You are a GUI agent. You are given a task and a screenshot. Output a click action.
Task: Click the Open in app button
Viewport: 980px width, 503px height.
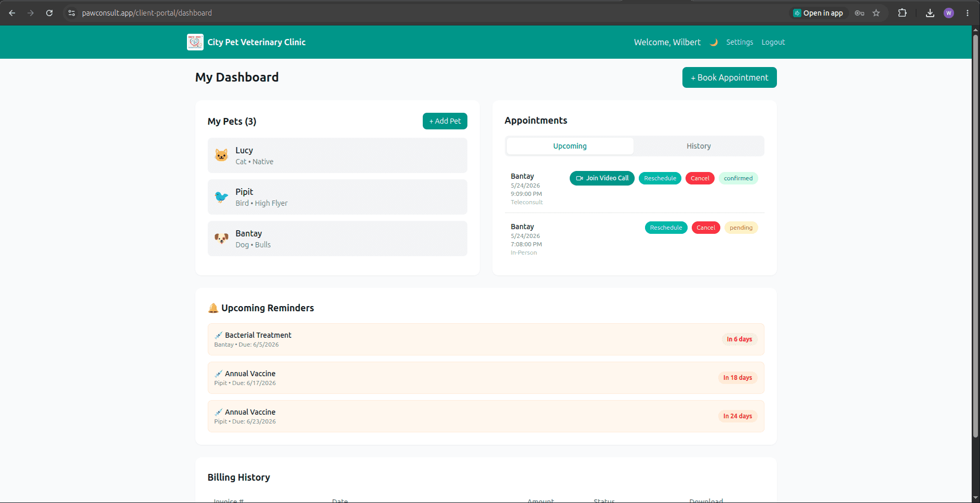click(x=818, y=13)
